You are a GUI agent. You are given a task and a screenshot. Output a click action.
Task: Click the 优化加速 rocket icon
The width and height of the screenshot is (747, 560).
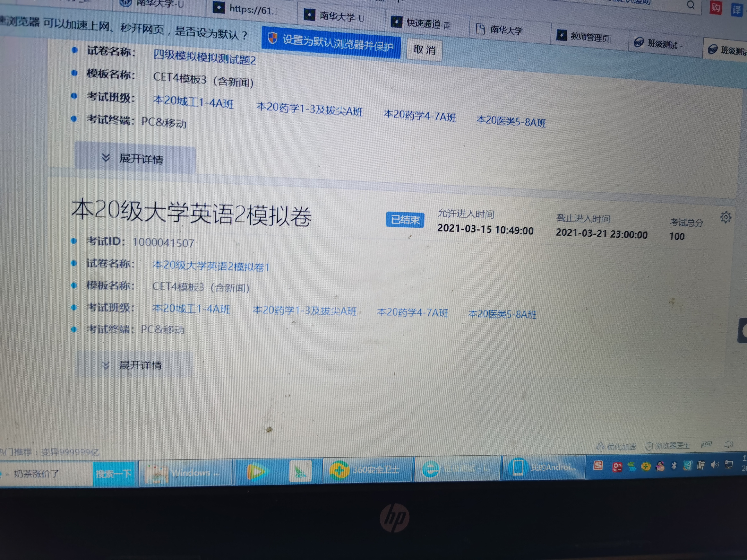[x=600, y=447]
